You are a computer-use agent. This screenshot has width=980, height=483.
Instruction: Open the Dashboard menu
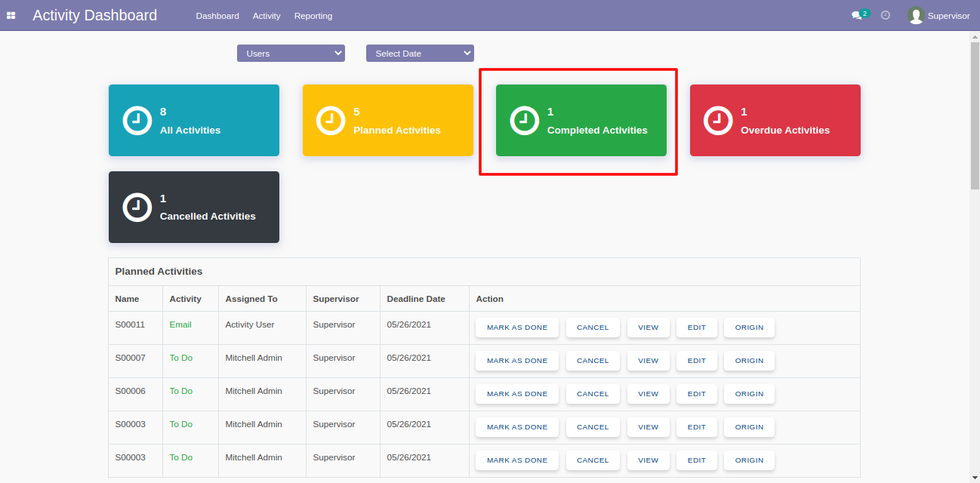pos(217,16)
